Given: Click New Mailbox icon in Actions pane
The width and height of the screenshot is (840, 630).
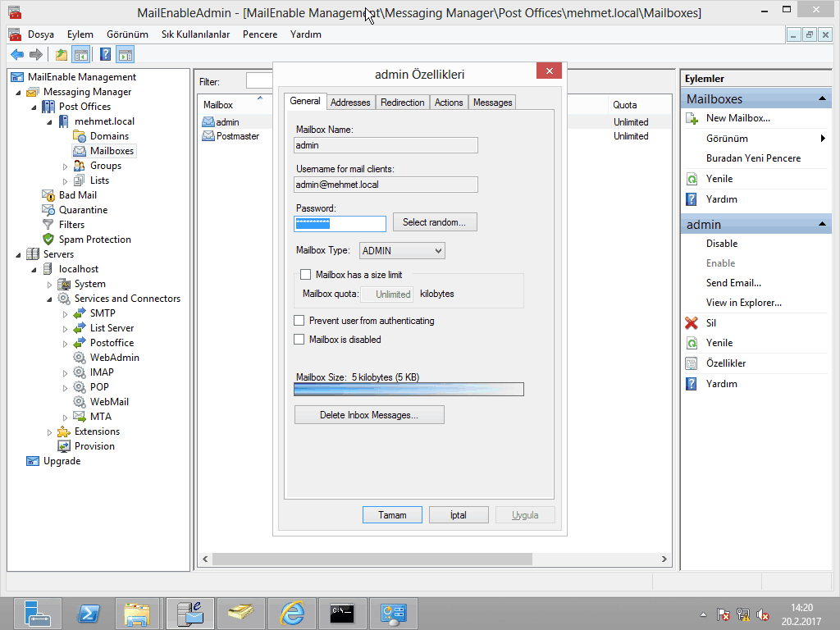Looking at the screenshot, I should click(692, 118).
